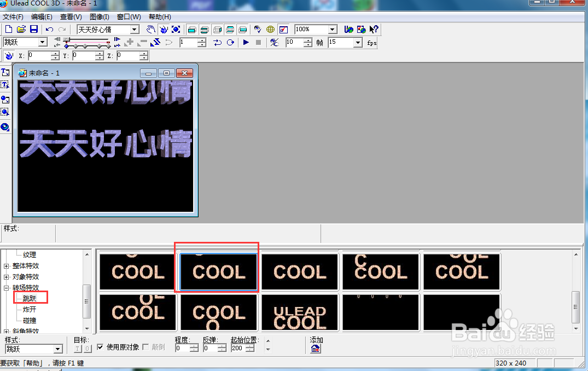This screenshot has width=588, height=371.
Task: Collapse the 转场特效 tree node
Action: click(6, 288)
